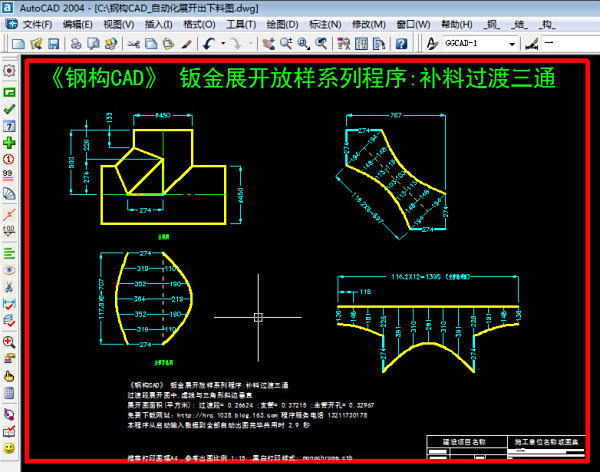Image resolution: width=600 pixels, height=472 pixels.
Task: Click Zoom Previous magnifier icon
Action: 321,44
